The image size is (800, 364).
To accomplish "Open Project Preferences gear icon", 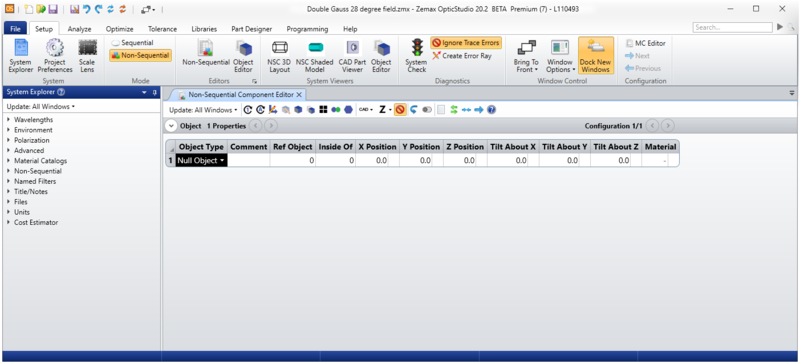I will coord(55,56).
